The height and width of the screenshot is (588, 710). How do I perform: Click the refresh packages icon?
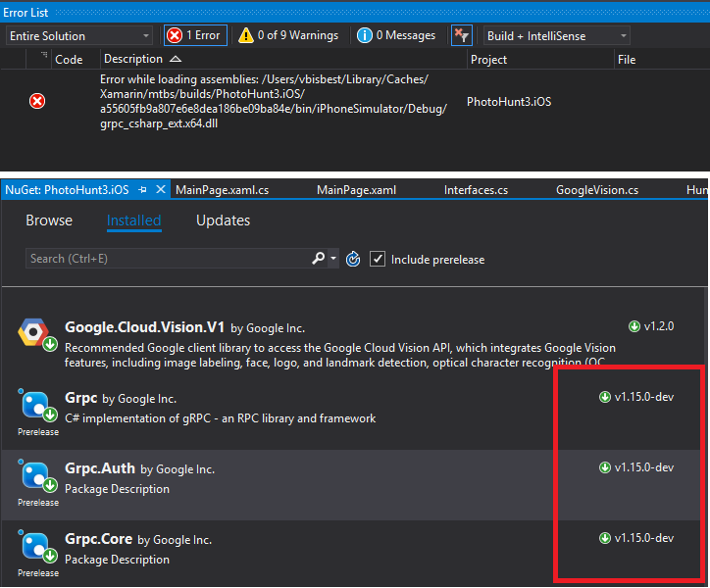click(353, 259)
